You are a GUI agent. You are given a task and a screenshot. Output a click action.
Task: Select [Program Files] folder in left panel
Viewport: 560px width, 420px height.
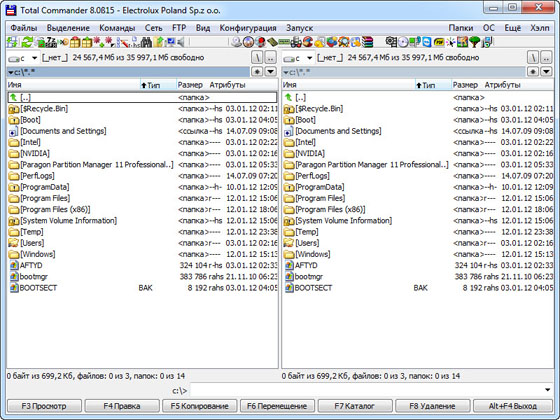coord(143,198)
